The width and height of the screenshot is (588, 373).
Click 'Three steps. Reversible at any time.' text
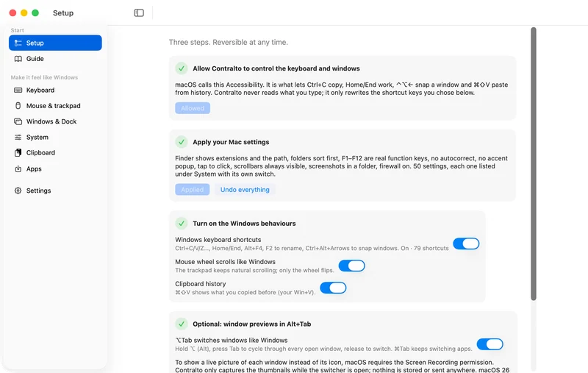(x=229, y=42)
